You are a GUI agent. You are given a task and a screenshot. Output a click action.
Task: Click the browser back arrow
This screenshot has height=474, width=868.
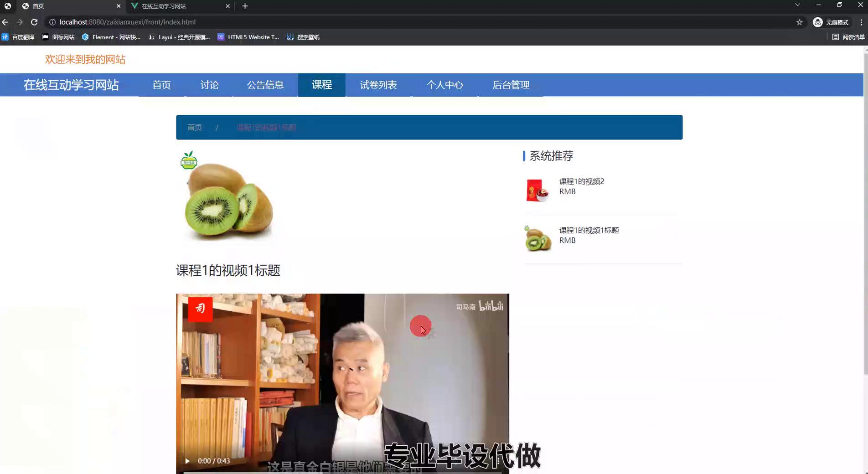point(5,22)
